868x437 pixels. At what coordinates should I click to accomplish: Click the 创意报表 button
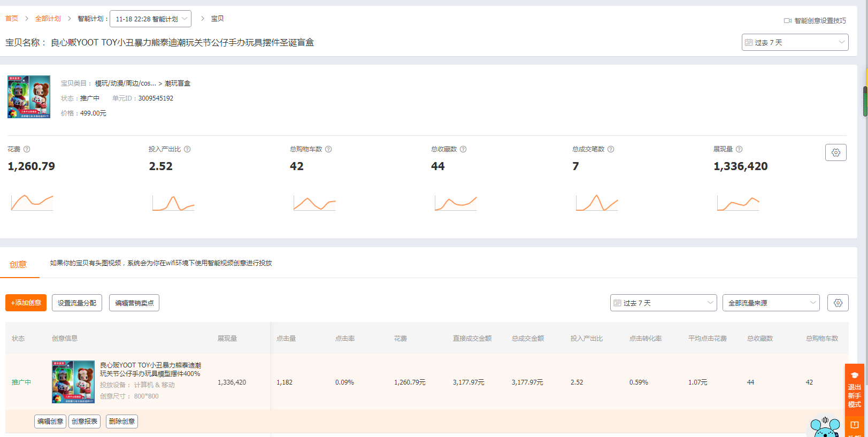point(85,421)
